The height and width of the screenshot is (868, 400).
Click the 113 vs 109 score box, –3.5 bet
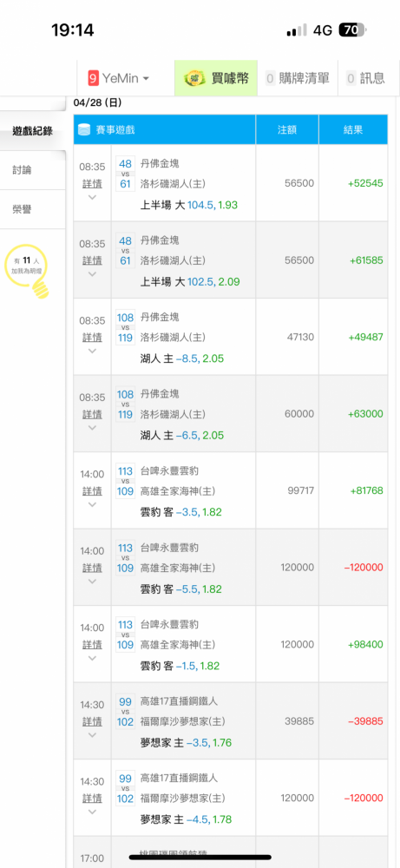click(126, 481)
